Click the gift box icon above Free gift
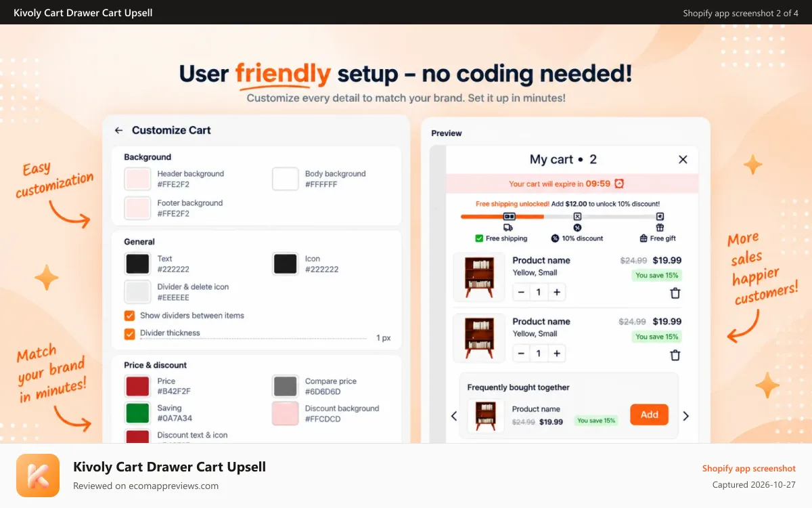812x508 pixels. click(660, 228)
